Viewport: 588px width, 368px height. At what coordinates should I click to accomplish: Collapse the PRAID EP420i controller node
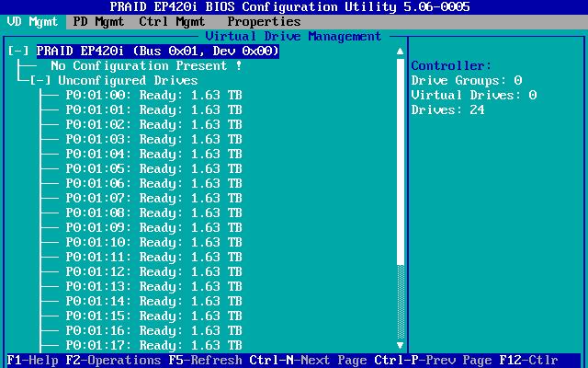18,51
